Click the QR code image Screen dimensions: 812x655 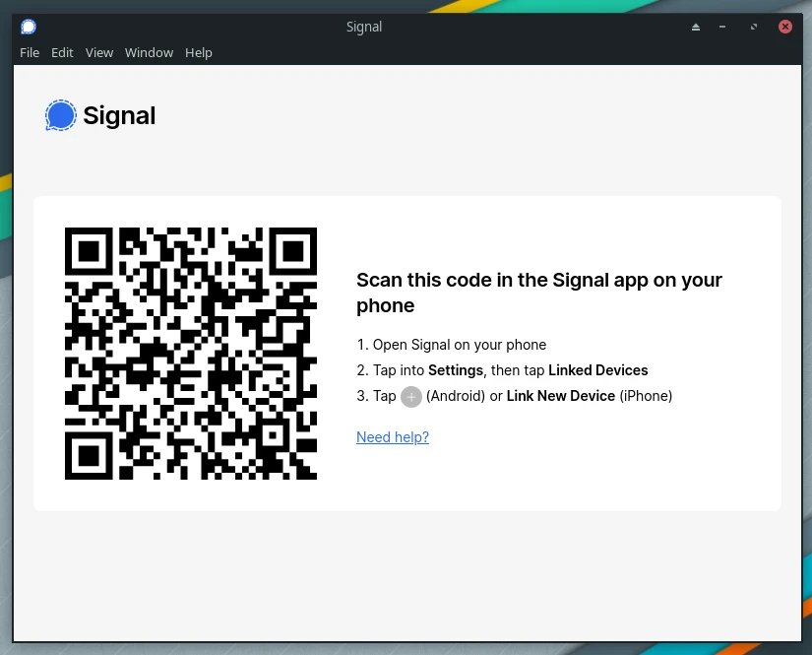click(191, 354)
